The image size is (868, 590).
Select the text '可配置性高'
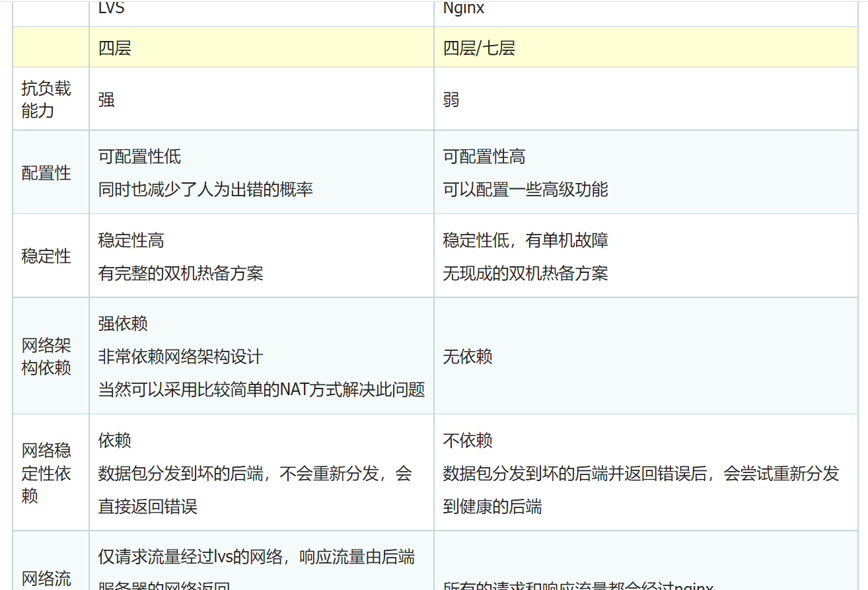pyautogui.click(x=484, y=157)
